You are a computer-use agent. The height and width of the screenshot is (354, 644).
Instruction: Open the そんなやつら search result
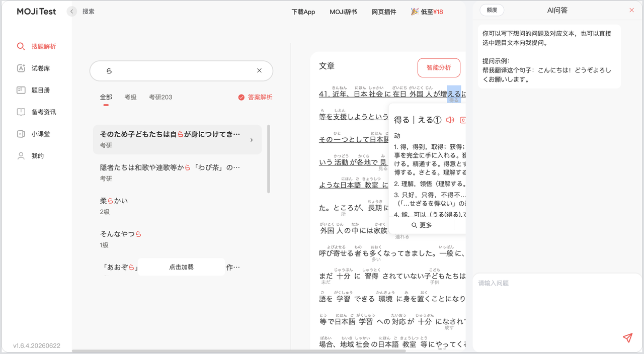pos(177,239)
